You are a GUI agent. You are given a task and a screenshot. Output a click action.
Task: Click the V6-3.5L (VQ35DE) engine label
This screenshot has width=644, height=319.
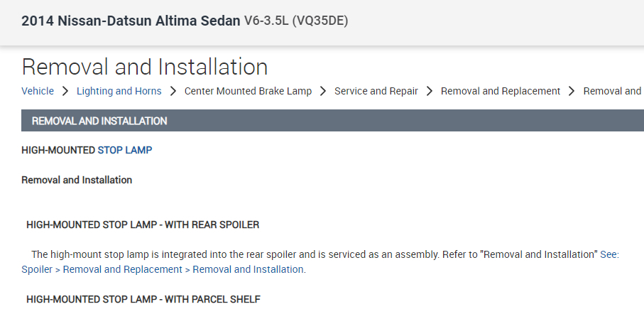(x=296, y=21)
